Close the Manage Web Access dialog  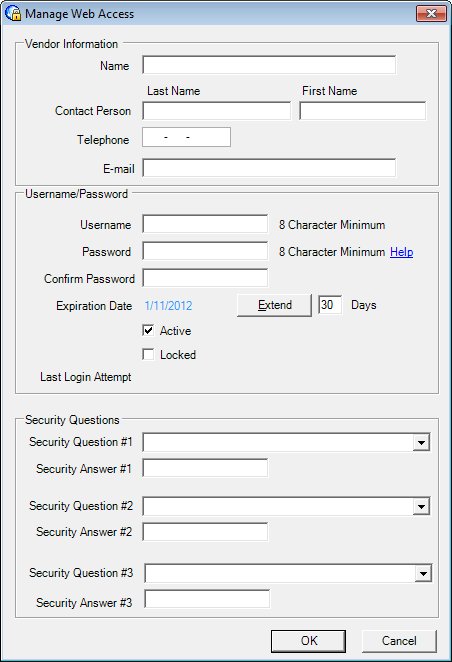[x=431, y=14]
